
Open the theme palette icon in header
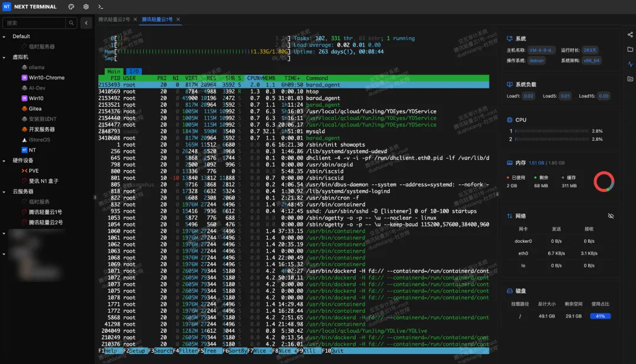pyautogui.click(x=71, y=6)
